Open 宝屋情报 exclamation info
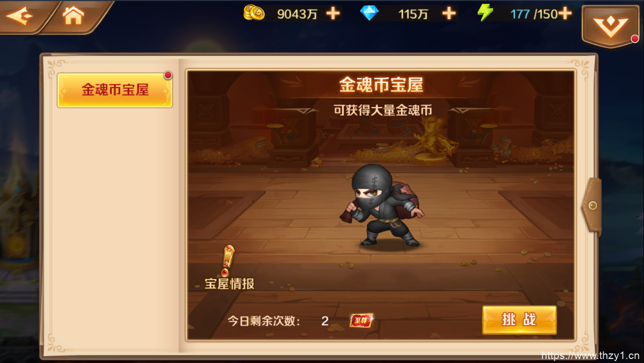Viewport: 644px width, 363px height. click(x=229, y=268)
